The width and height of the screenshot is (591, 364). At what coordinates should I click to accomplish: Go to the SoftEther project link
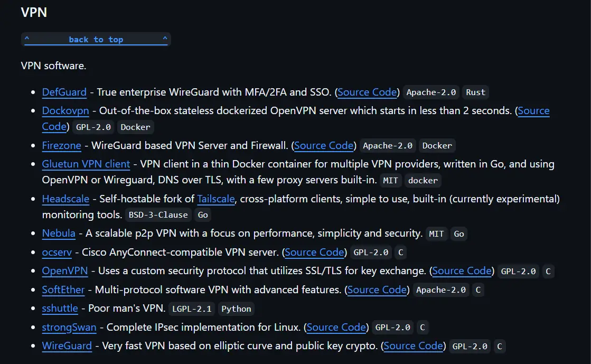coord(63,290)
